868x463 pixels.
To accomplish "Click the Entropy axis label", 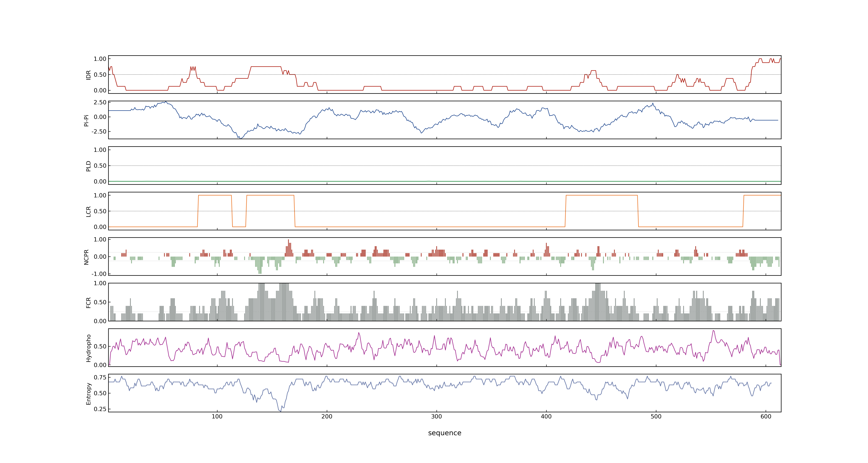I will (x=89, y=394).
